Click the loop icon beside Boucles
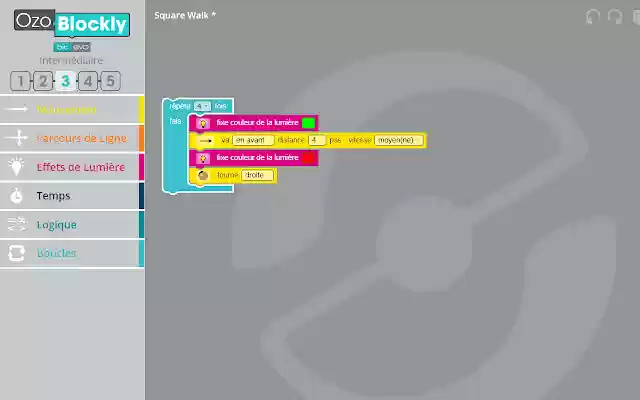 17,253
